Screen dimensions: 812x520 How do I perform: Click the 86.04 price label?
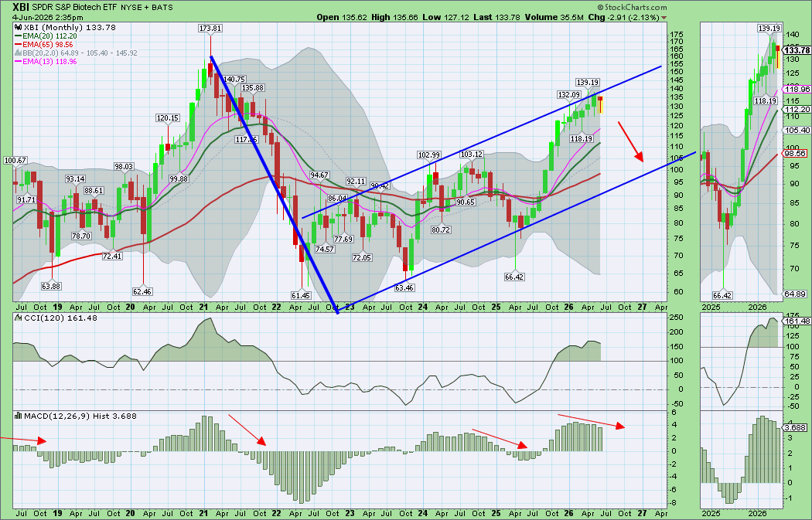click(x=337, y=198)
